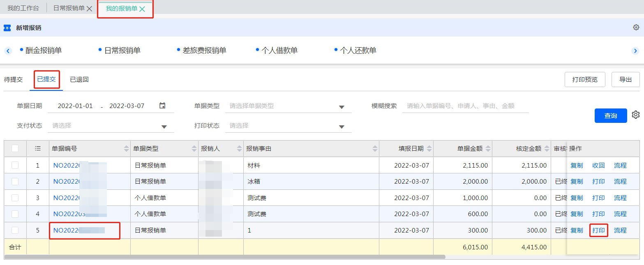Screen dimensions: 644x265
Task: Click the calendar icon in 单据日期 field
Action: 162,106
